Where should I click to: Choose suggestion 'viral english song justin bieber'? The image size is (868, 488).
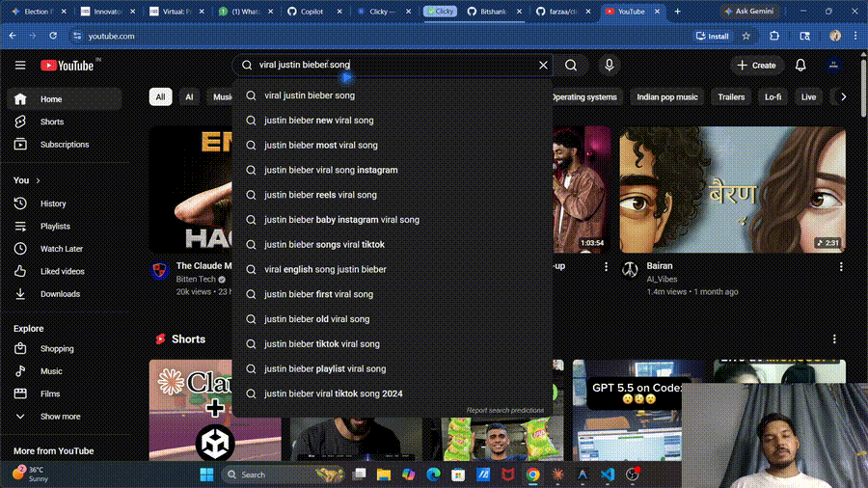point(392,269)
